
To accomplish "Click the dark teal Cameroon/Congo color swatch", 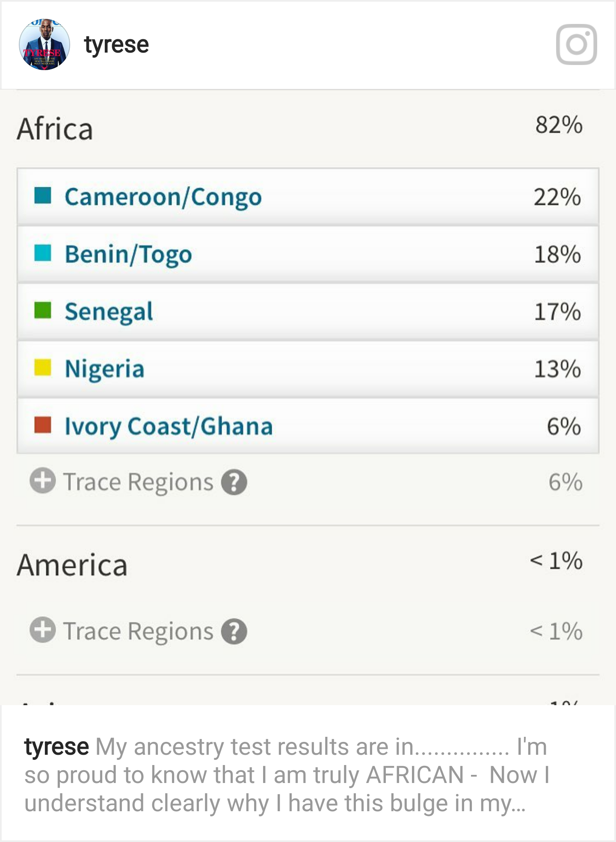I will [x=43, y=196].
